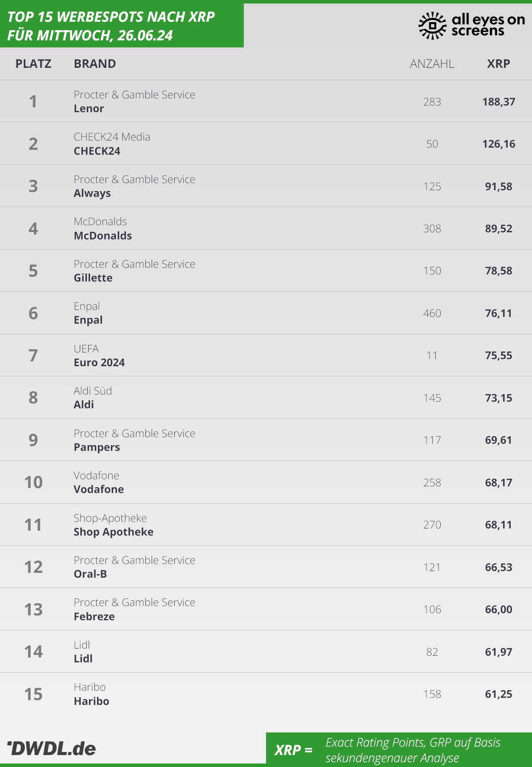Click the XRP definition text in footer
This screenshot has height=767, width=532.
click(412, 750)
